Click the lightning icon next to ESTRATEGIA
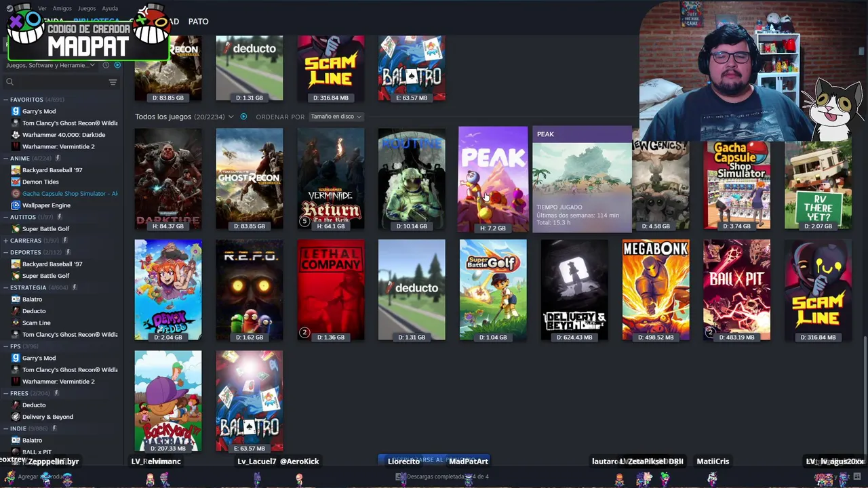 (x=74, y=287)
